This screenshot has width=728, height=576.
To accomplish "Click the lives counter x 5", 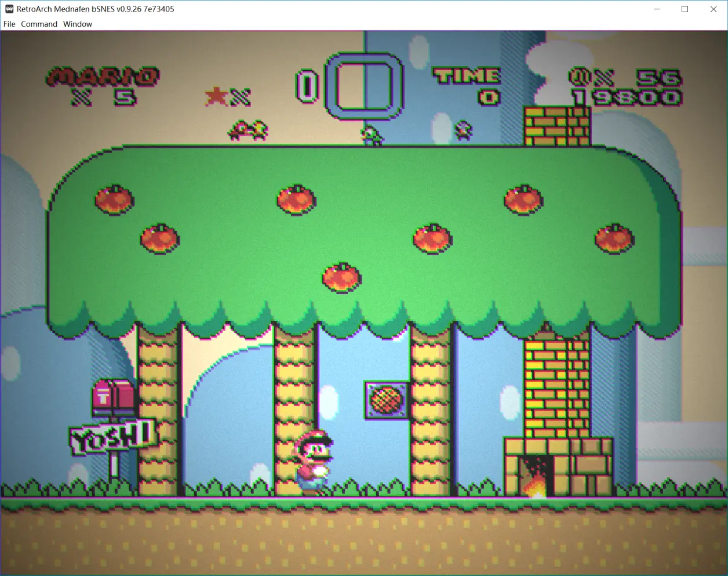I will point(104,97).
